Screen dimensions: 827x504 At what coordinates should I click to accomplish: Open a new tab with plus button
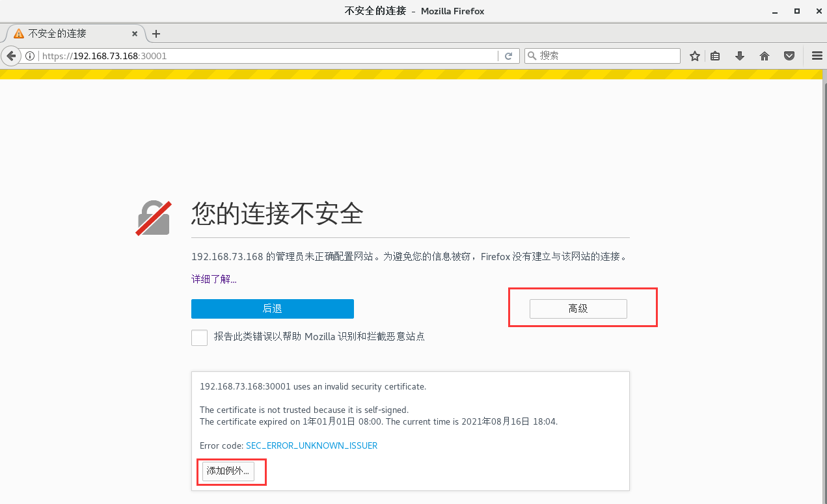click(x=156, y=34)
